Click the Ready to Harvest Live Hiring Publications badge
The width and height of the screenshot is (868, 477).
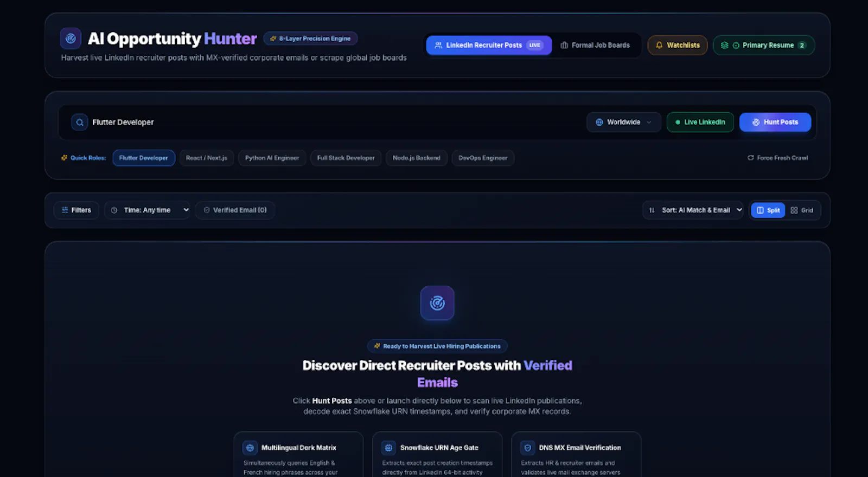coord(437,346)
